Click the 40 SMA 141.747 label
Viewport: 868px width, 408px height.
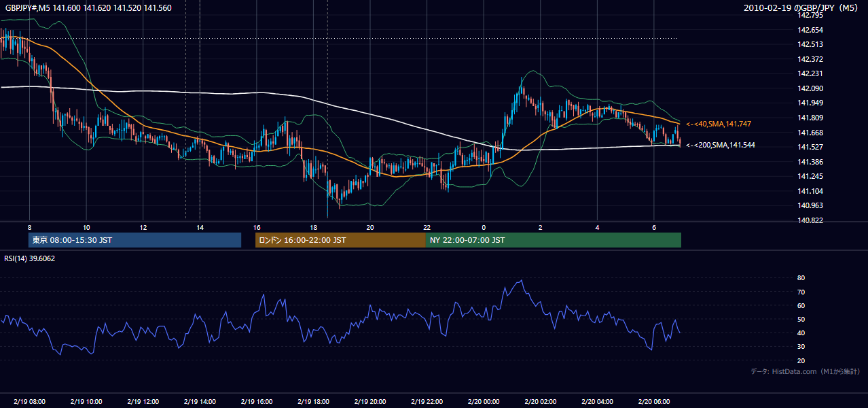click(x=719, y=124)
